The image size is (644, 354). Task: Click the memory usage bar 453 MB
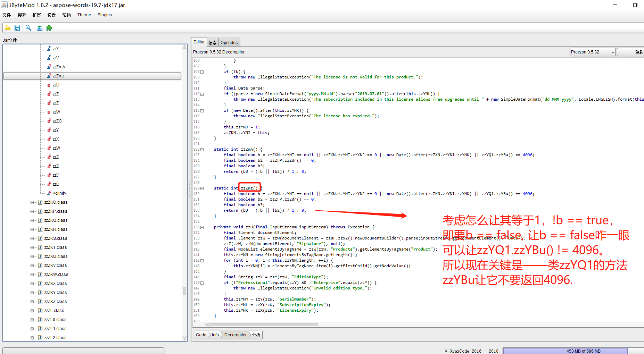pyautogui.click(x=565, y=351)
